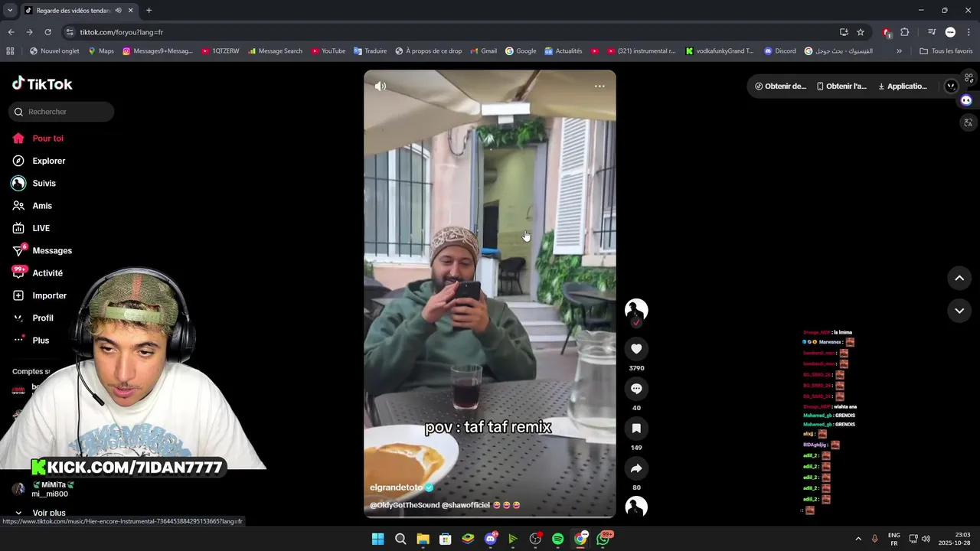Open the Traduire bookmark
The height and width of the screenshot is (551, 980).
coord(370,51)
